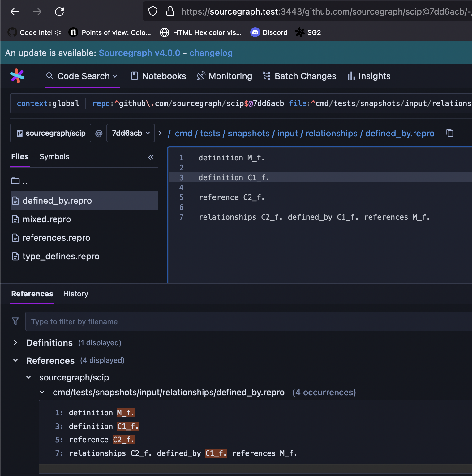Open the Code Intel GitHub bookmark
The width and height of the screenshot is (472, 476).
34,32
